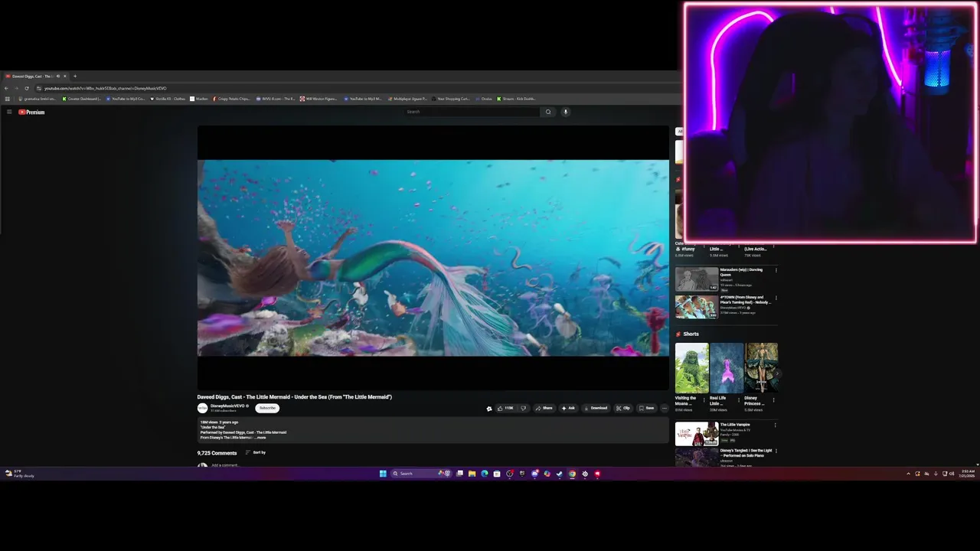Open DisneyMusicVEVO channel name link

pos(227,406)
